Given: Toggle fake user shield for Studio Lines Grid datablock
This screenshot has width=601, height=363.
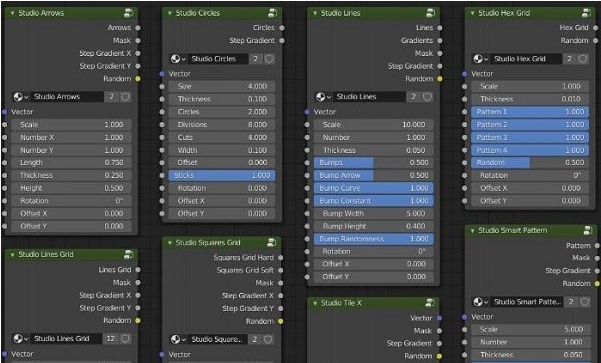Looking at the screenshot, I should click(125, 338).
